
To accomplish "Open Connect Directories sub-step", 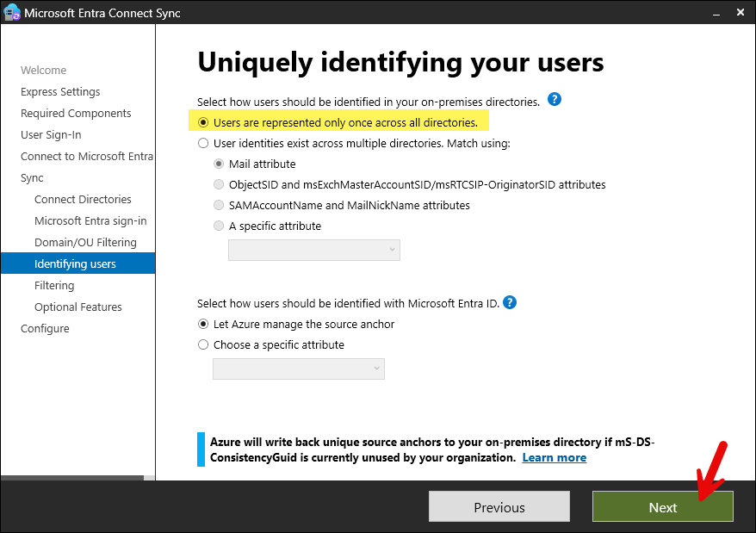I will pos(83,199).
